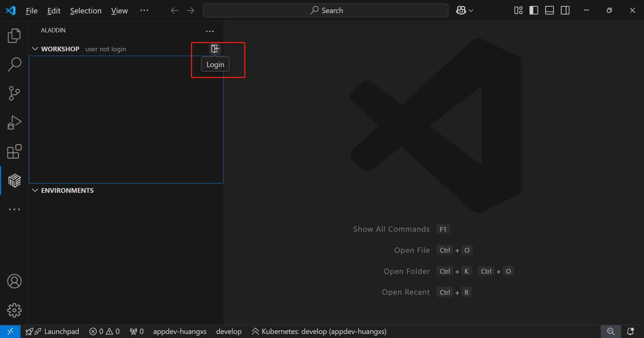Image resolution: width=644 pixels, height=338 pixels.
Task: Open the File menu
Action: tap(32, 11)
